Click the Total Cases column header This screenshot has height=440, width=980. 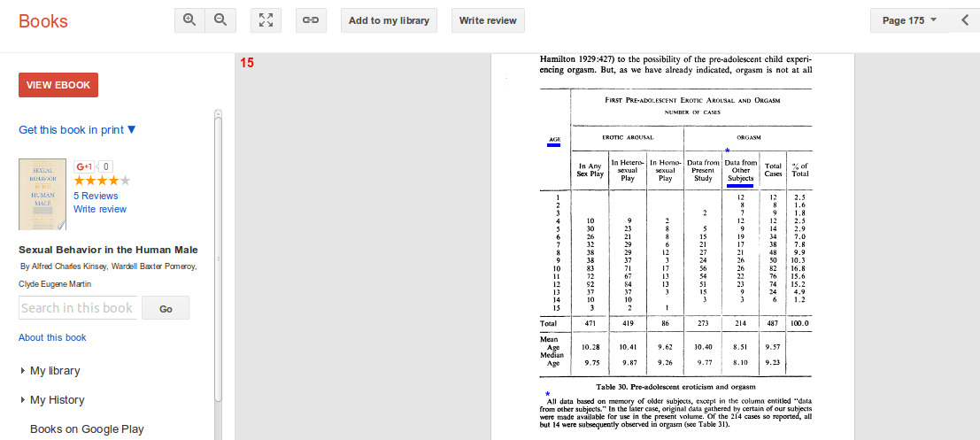point(773,170)
